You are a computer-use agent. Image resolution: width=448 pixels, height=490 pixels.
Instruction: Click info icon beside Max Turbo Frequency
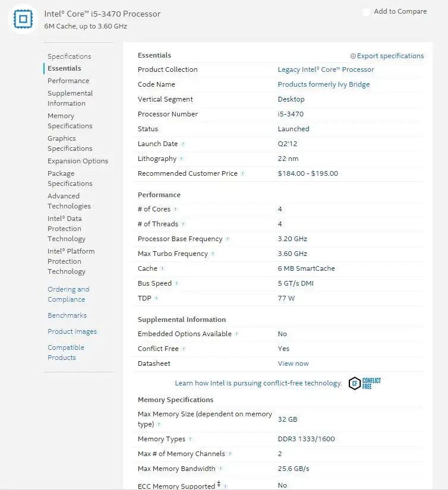point(213,254)
